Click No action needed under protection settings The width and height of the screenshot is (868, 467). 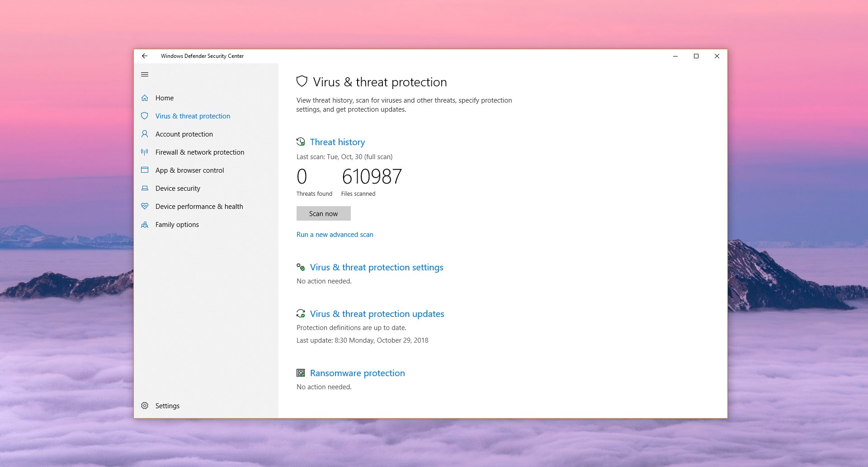(324, 281)
